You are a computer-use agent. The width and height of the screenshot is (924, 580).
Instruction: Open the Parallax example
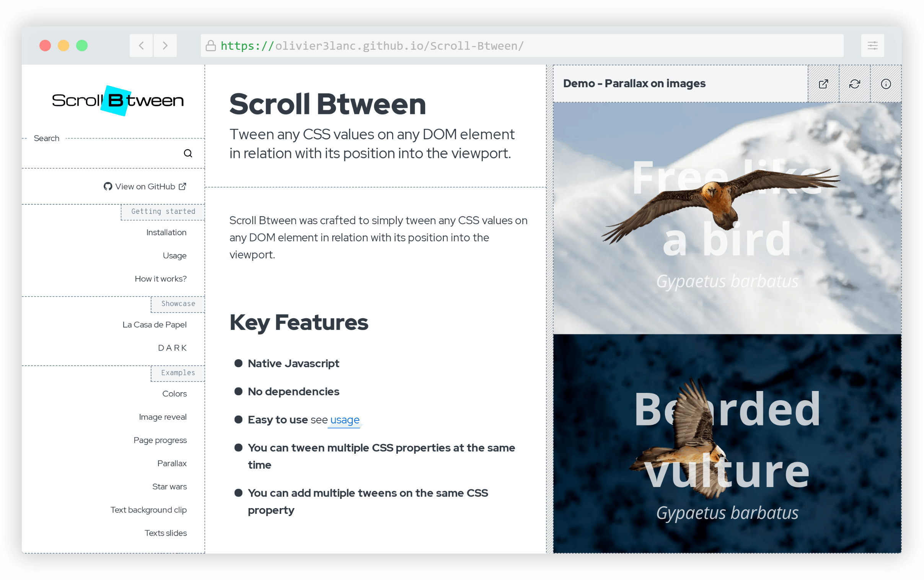(171, 463)
